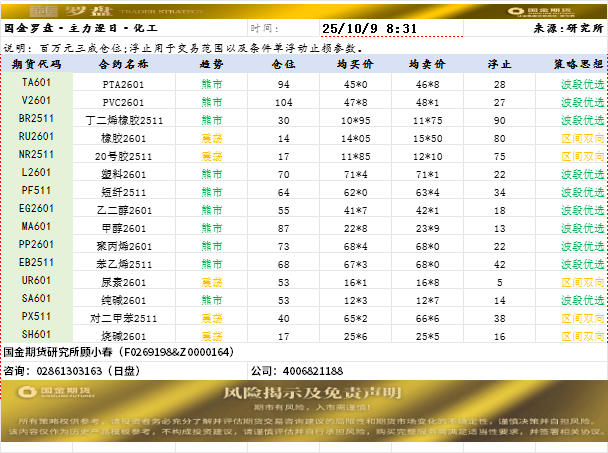608x453 pixels.
Task: Click the SH601 code cell
Action: pyautogui.click(x=36, y=334)
